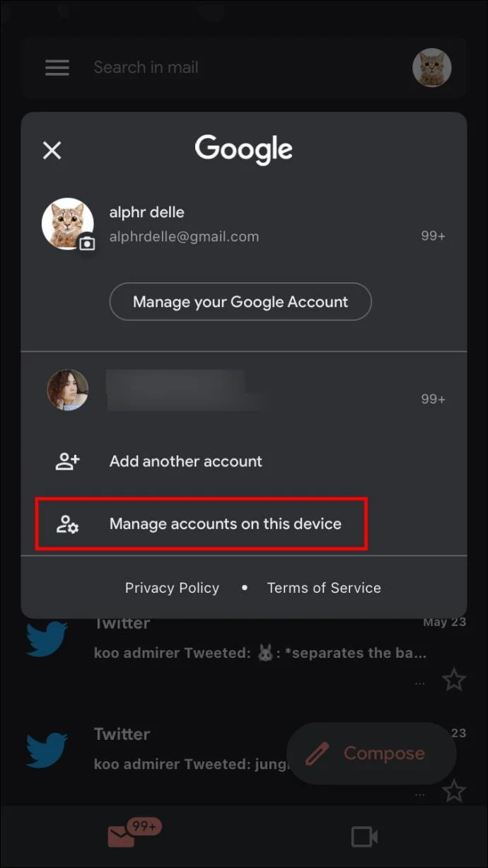Image resolution: width=488 pixels, height=868 pixels.
Task: Close the Google account switcher panel
Action: coord(52,150)
